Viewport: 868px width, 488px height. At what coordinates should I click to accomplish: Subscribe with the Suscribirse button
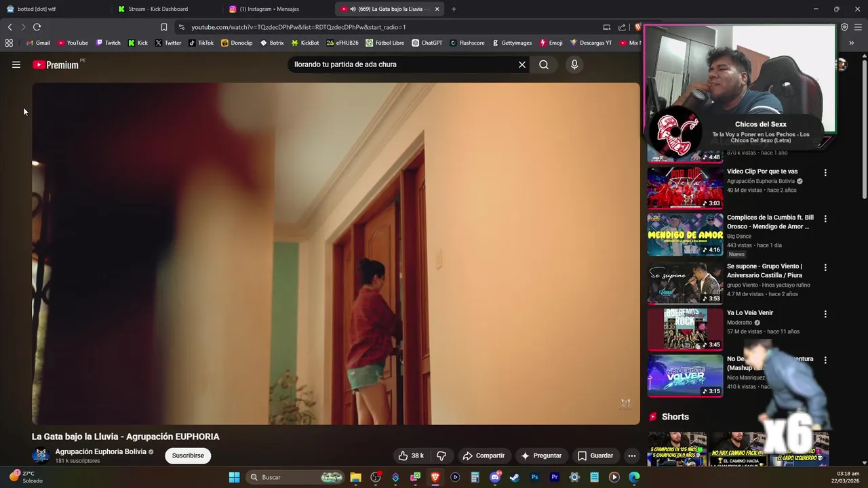(188, 455)
